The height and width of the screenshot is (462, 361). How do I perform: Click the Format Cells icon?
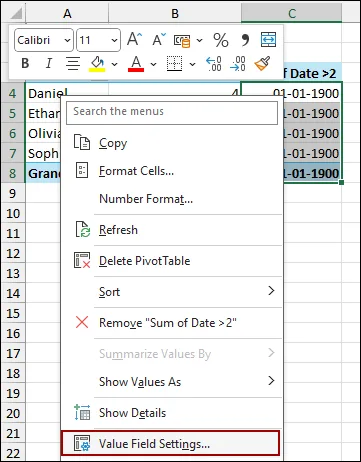[82, 171]
